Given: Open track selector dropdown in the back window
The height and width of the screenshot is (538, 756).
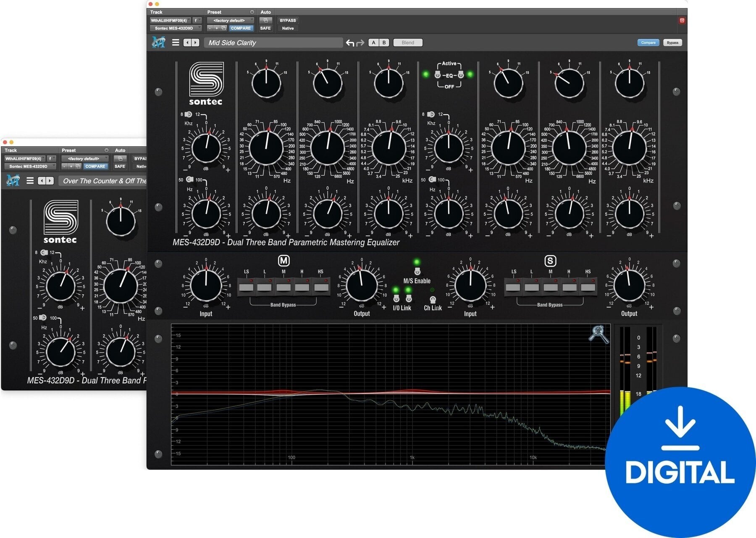Looking at the screenshot, I should click(24, 158).
